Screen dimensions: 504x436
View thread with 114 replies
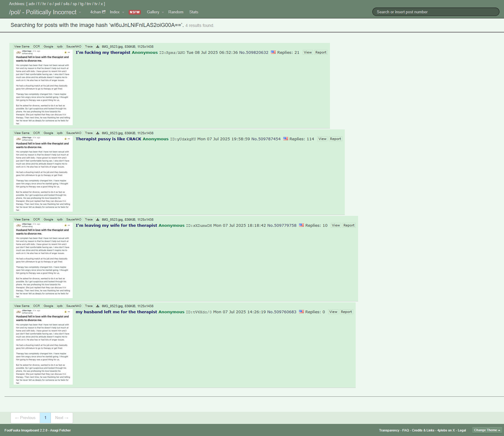pyautogui.click(x=322, y=139)
